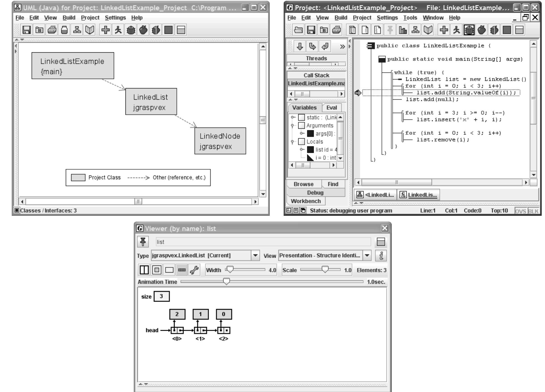Click the Step Out return-arrow debug button

coord(325,46)
